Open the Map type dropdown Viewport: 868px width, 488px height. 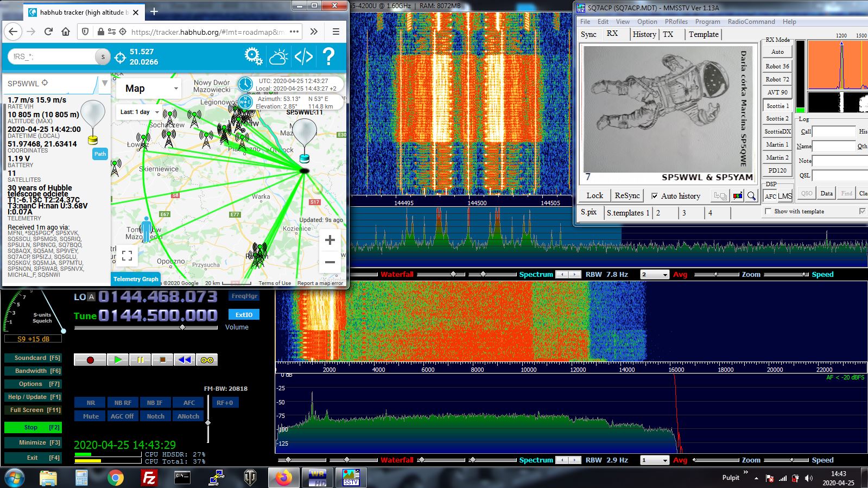coord(149,88)
